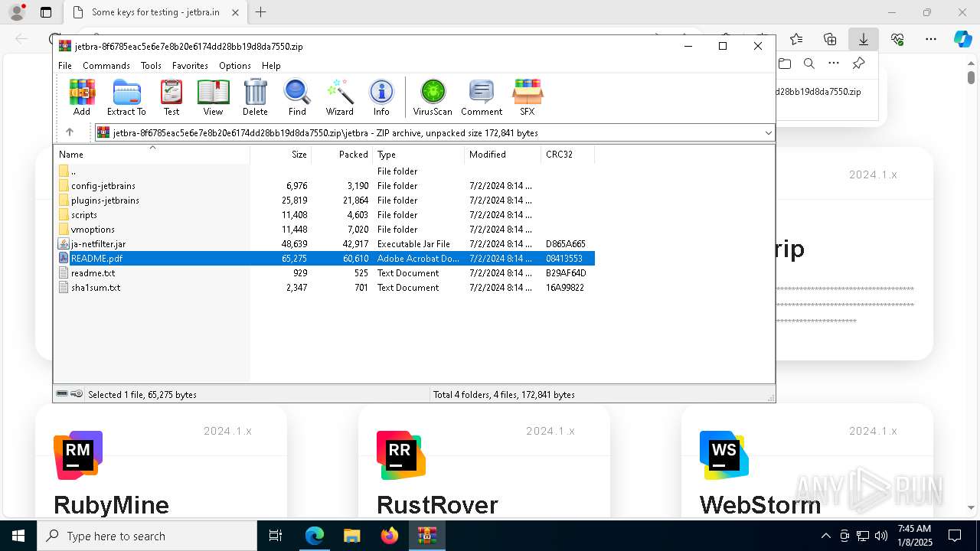Click the WebStorm card on the page
This screenshot has width=980, height=551.
tap(807, 461)
